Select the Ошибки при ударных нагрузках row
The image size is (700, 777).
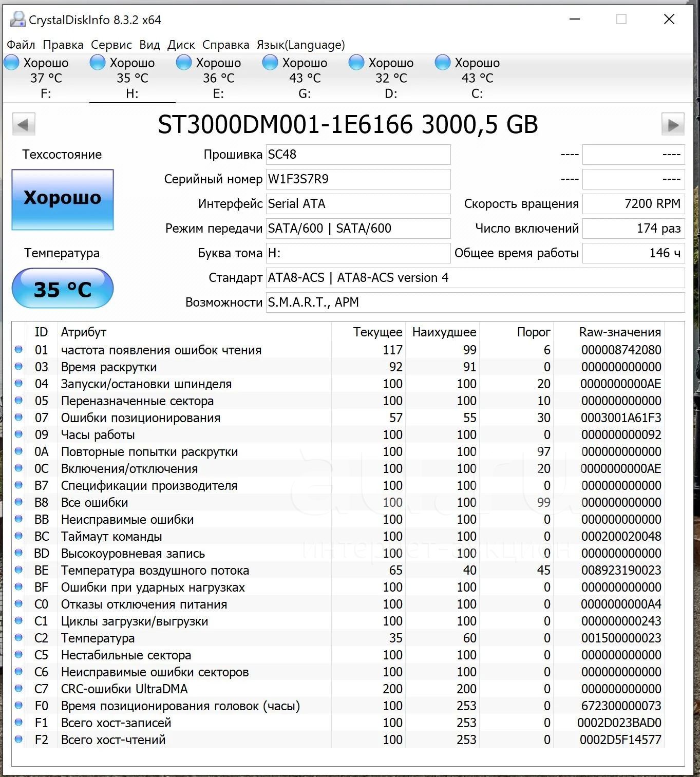click(338, 587)
